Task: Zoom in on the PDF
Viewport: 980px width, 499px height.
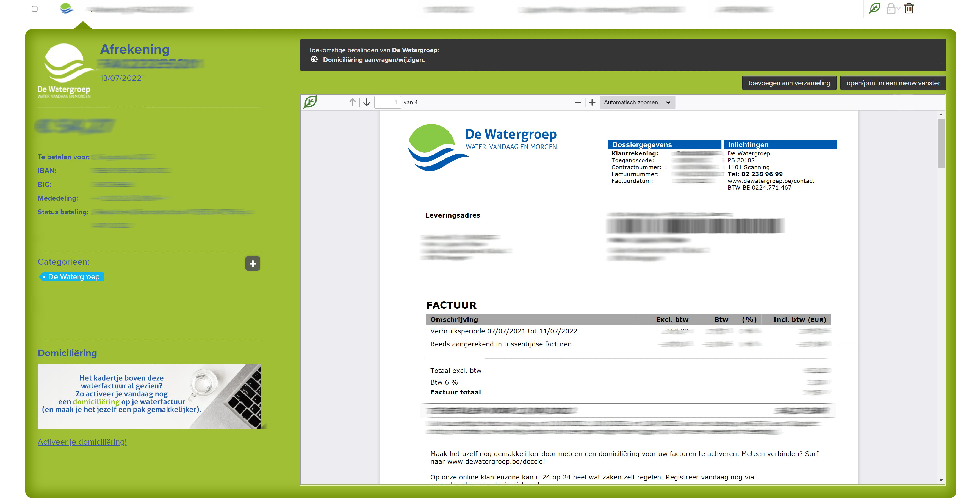Action: tap(592, 102)
